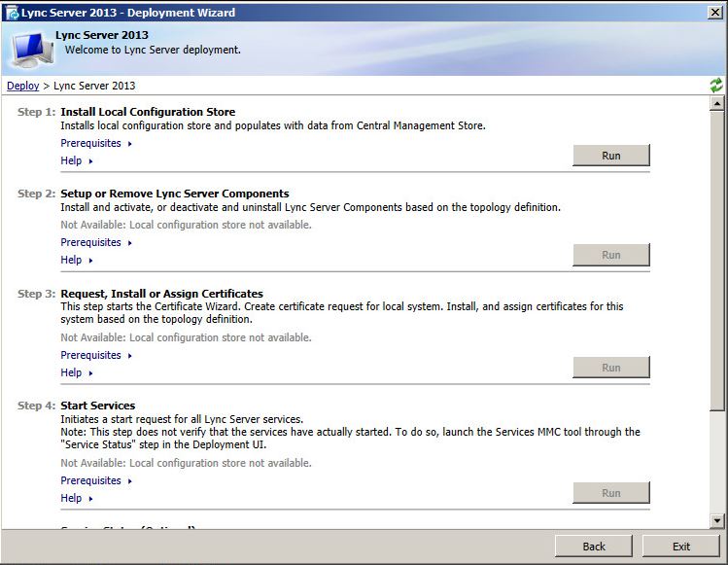Click 'Not Available' notice under Step 2

(x=186, y=225)
